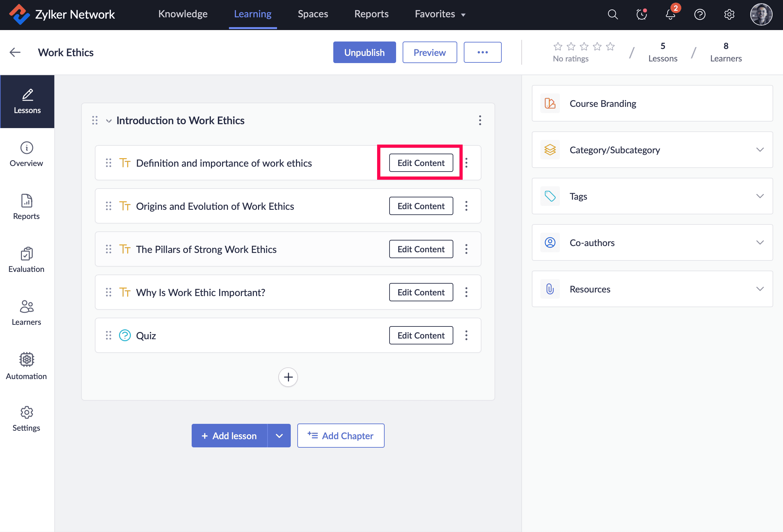Click the help question mark icon
This screenshot has height=532, width=783.
(x=700, y=14)
